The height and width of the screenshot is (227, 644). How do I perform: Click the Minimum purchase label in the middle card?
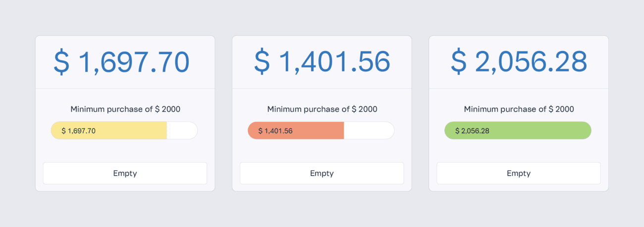(x=322, y=109)
